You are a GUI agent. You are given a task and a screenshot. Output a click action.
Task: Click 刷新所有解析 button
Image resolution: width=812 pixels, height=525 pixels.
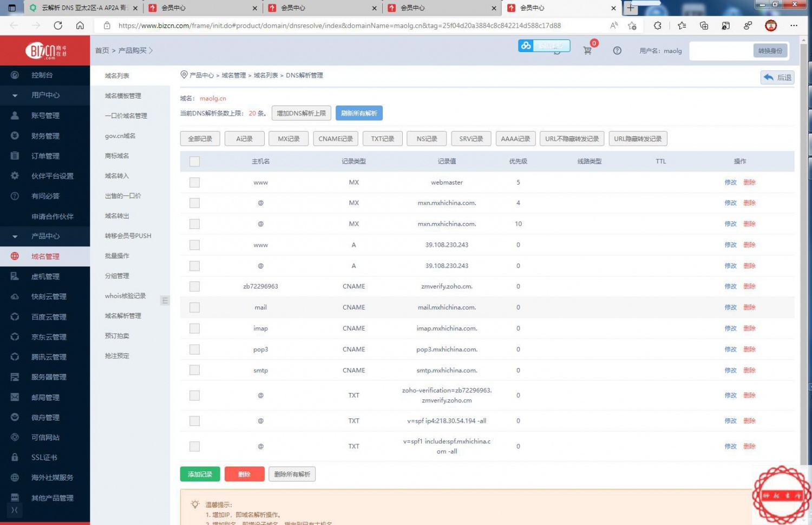point(359,113)
